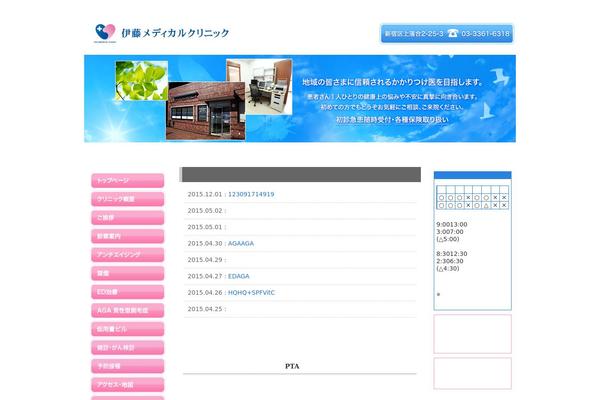Screen dimensions: 600x400
Task: Click the brick clinic building photo
Action: [205, 111]
